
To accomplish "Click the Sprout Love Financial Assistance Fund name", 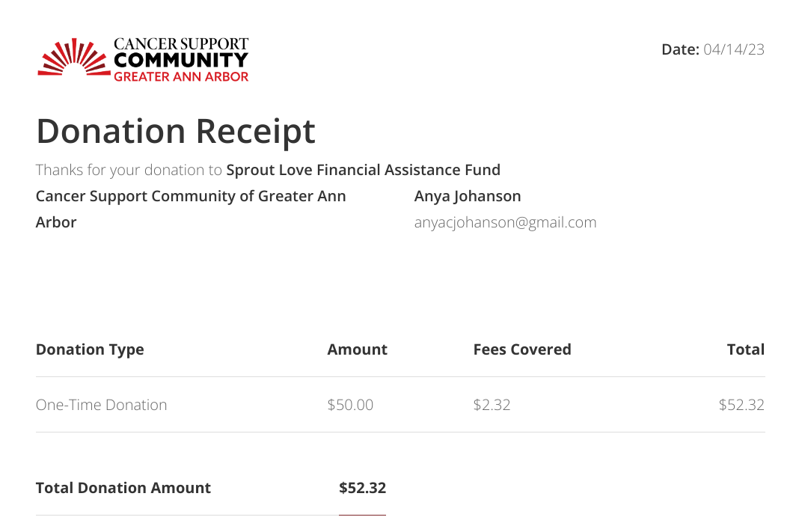I will point(363,170).
